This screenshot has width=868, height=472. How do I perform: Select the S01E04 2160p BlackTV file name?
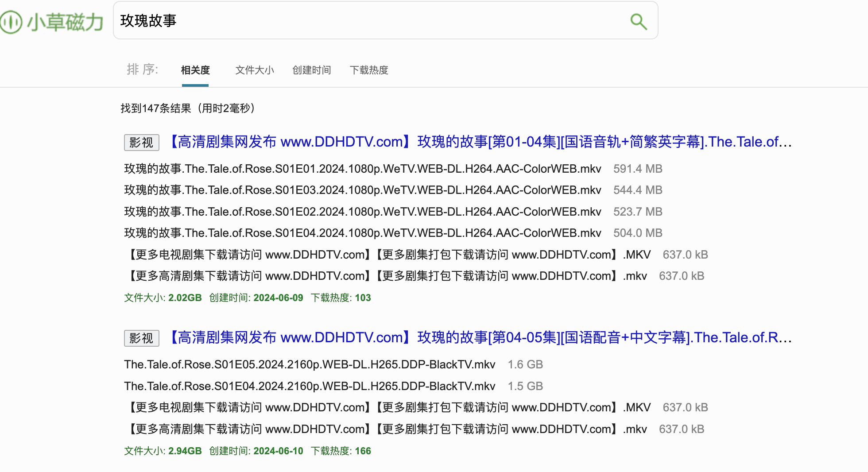point(310,386)
